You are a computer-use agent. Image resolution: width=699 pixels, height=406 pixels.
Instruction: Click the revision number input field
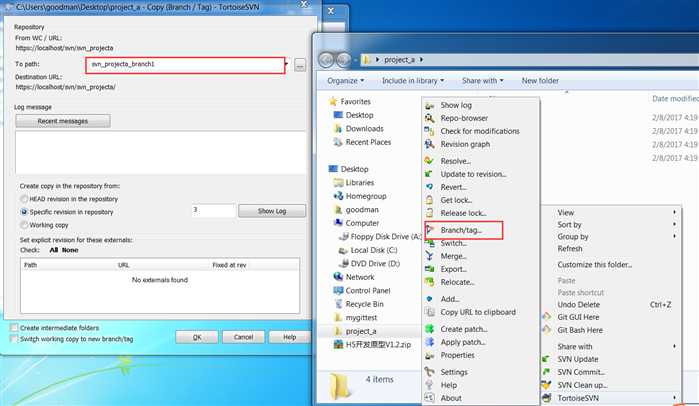tap(214, 210)
